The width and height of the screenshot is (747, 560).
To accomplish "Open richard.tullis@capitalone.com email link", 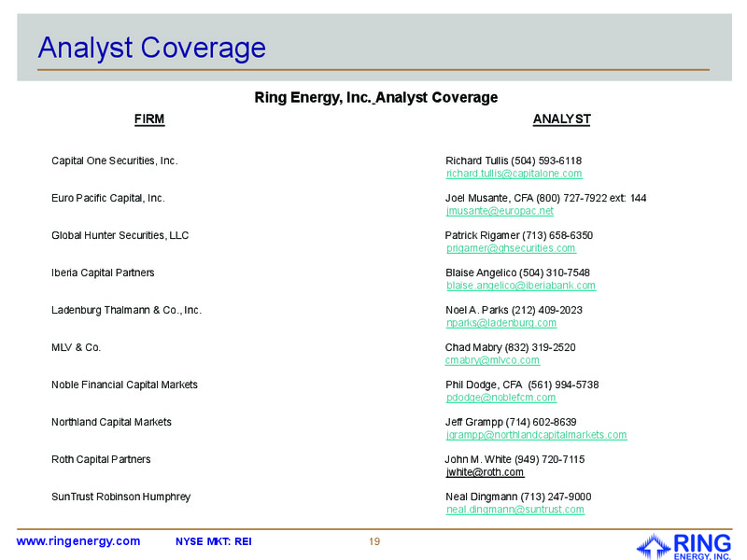I will [514, 174].
